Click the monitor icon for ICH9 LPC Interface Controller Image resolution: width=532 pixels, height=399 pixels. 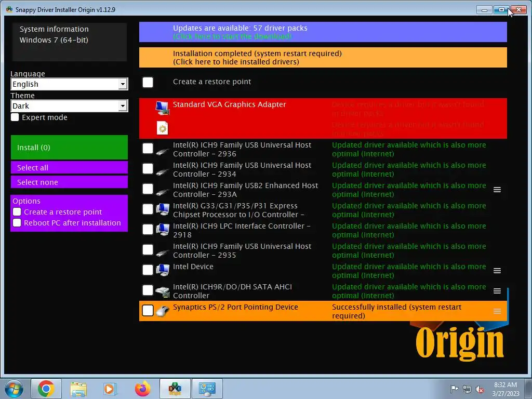pos(163,230)
